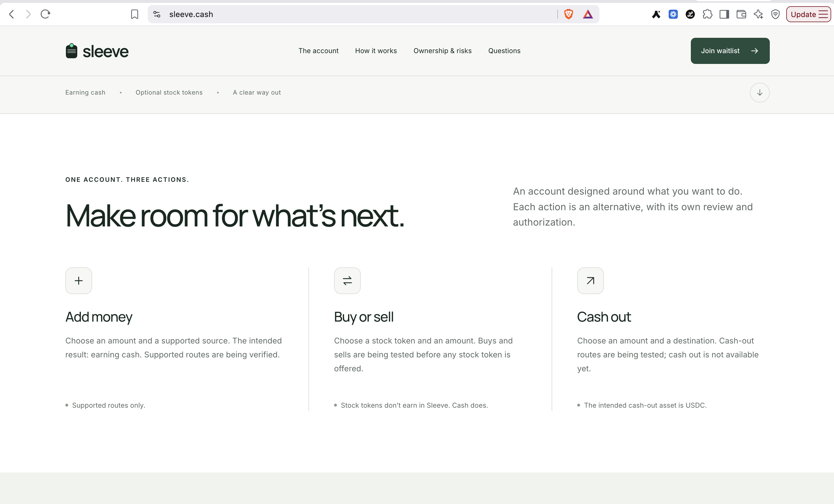Screen dimensions: 834x504
Task: Open the Brave Rewards triangle icon
Action: pyautogui.click(x=588, y=14)
